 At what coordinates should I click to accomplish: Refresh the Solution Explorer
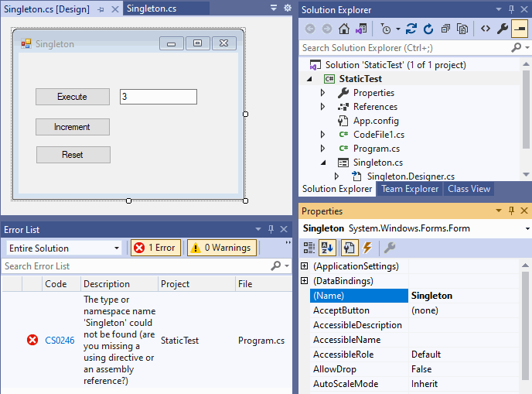click(428, 29)
